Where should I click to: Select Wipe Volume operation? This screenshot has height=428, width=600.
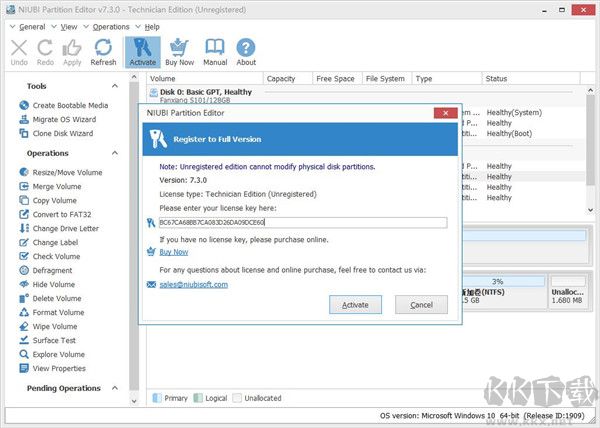coord(48,326)
